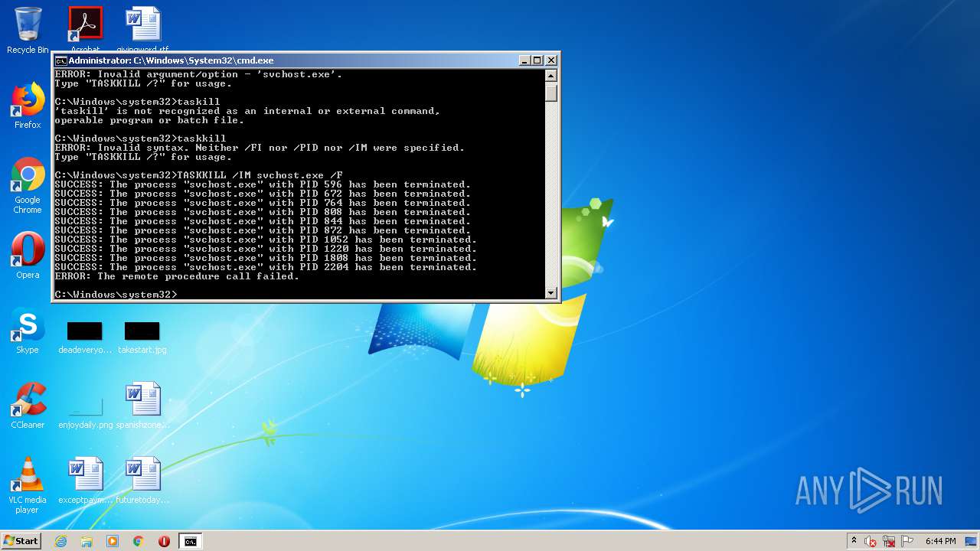Open the cmd.exe system menu icon
Viewport: 980px width, 551px height.
[60, 60]
